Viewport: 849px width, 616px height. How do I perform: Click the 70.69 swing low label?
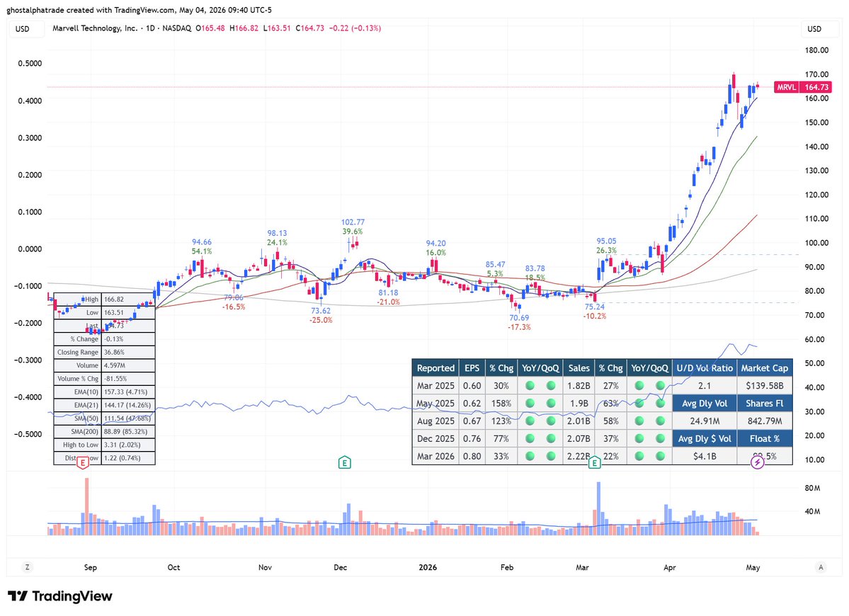(x=519, y=318)
